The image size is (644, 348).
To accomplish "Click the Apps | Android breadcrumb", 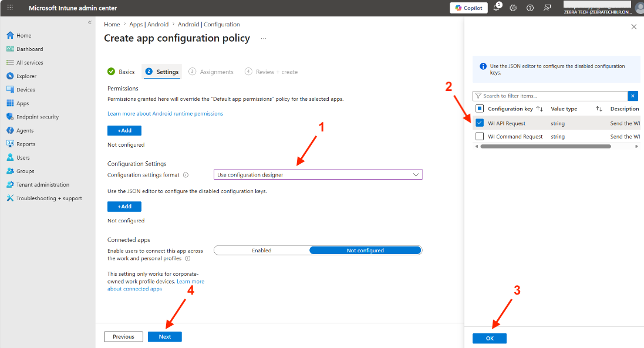I will 149,24.
